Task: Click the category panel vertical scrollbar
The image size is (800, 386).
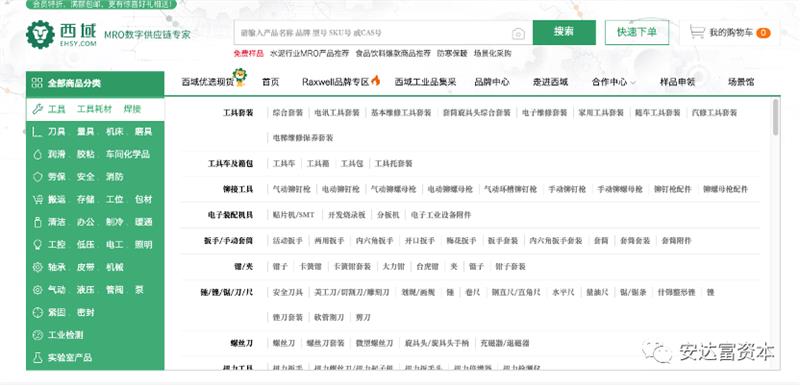Action: (x=776, y=117)
